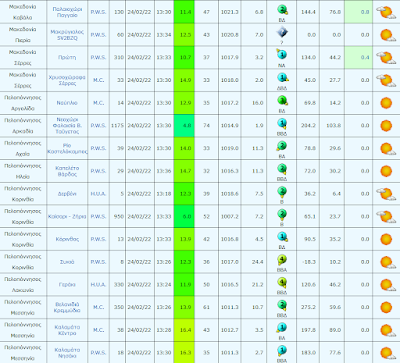Image resolution: width=400 pixels, height=363 pixels.
Task: Open the Συκιά station link
Action: coord(67,262)
